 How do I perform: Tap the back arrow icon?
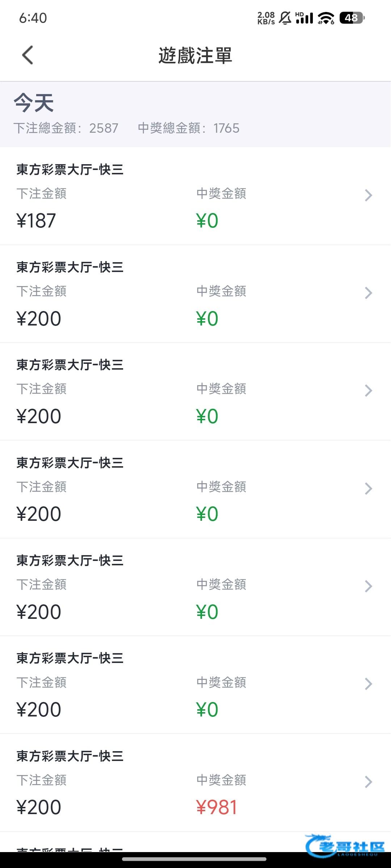(28, 55)
